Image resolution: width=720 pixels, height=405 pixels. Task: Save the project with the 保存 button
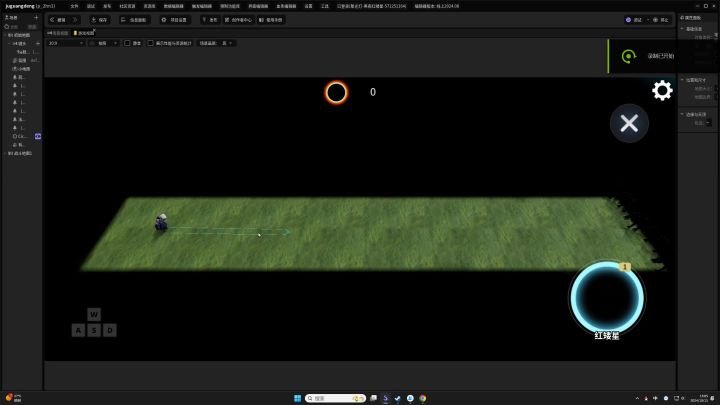(x=99, y=20)
